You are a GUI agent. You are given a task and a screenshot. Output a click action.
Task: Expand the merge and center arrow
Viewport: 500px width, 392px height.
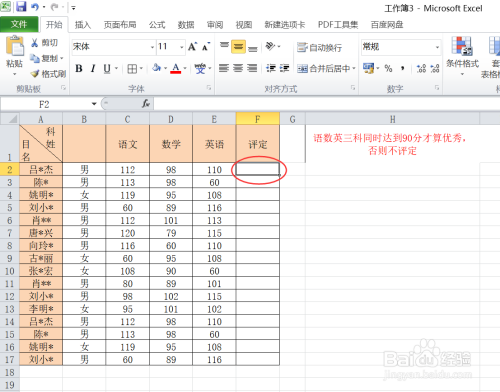coord(354,69)
